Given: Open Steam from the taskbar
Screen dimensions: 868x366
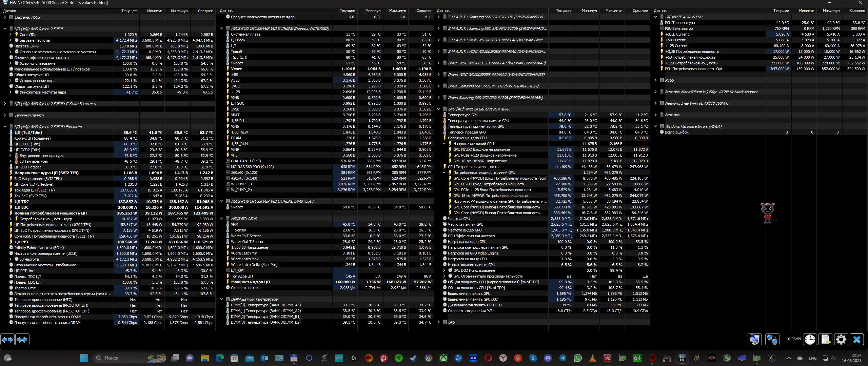Looking at the screenshot, I should (x=413, y=358).
